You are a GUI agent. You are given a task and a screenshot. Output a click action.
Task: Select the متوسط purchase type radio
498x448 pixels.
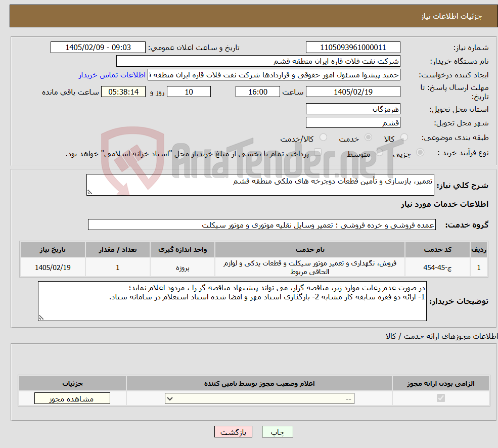click(x=380, y=153)
